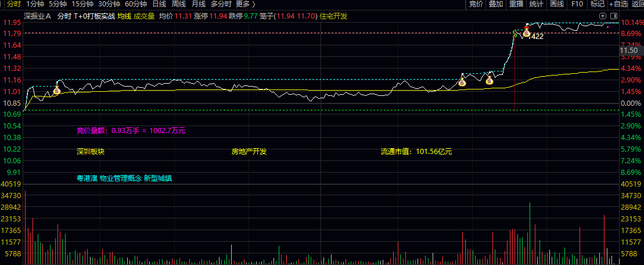Click the 跌停 9.77 limit-down value

tap(243, 16)
